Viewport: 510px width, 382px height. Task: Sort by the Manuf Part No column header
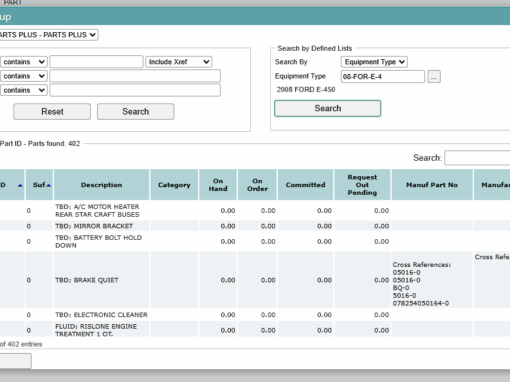click(432, 185)
